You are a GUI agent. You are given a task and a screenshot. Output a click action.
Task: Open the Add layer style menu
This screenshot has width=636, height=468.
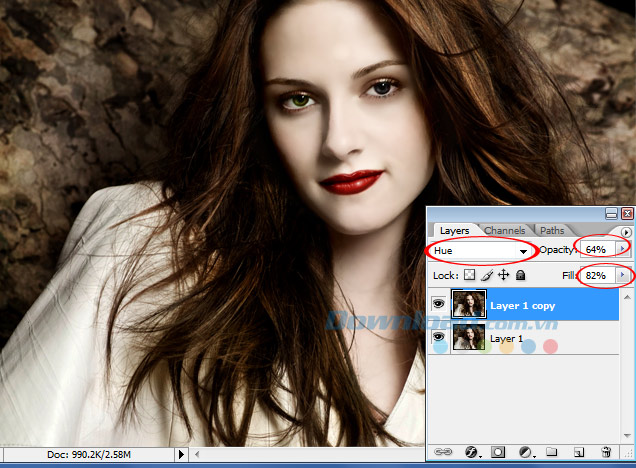click(472, 452)
